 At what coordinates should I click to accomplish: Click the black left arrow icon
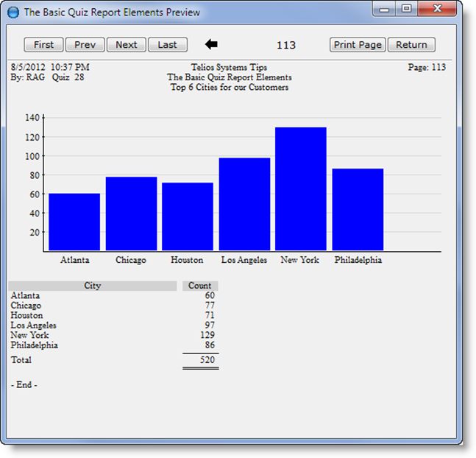pyautogui.click(x=211, y=45)
